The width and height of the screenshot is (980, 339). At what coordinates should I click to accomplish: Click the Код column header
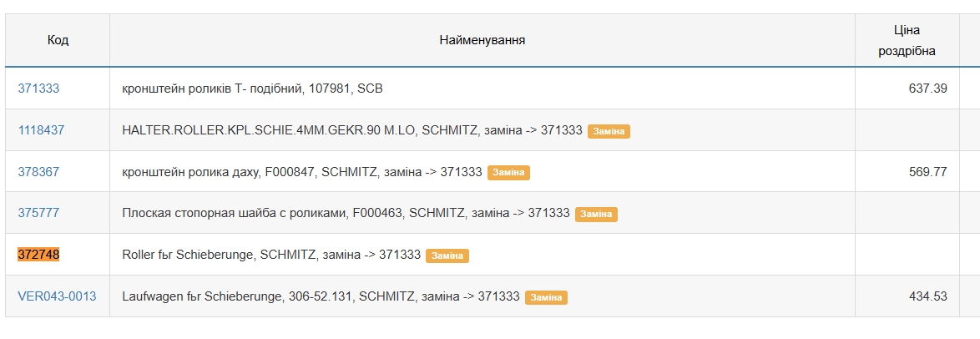pyautogui.click(x=58, y=40)
